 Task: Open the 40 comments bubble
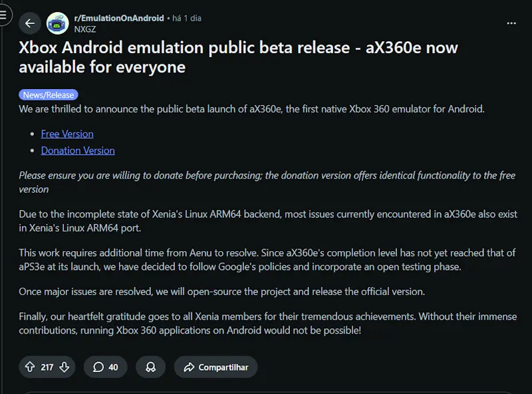click(x=106, y=367)
